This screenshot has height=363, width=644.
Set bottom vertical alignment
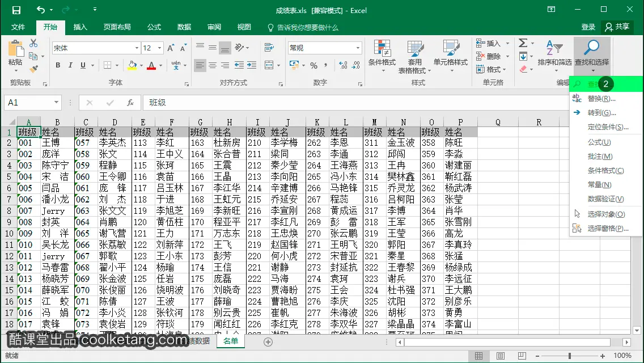[225, 48]
